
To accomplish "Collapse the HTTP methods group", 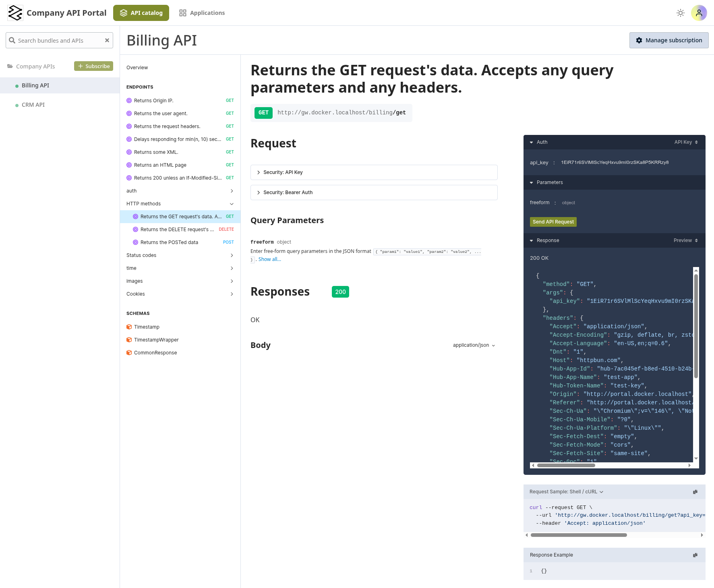I will pos(232,204).
